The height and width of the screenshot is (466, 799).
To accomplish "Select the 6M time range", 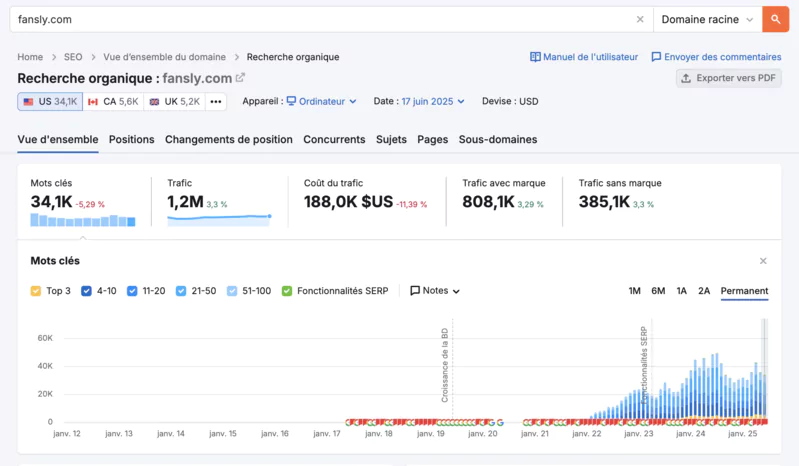I will [658, 291].
